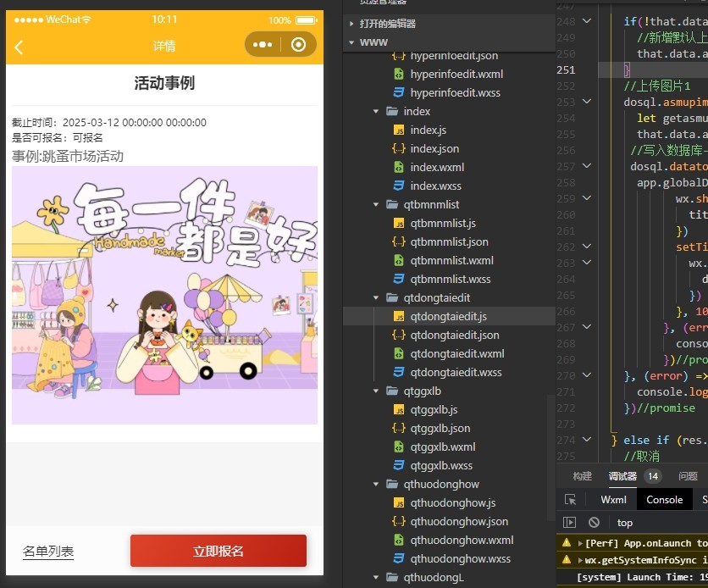Switch to the 问题 panel tab
Image resolution: width=708 pixels, height=588 pixels.
tap(688, 476)
